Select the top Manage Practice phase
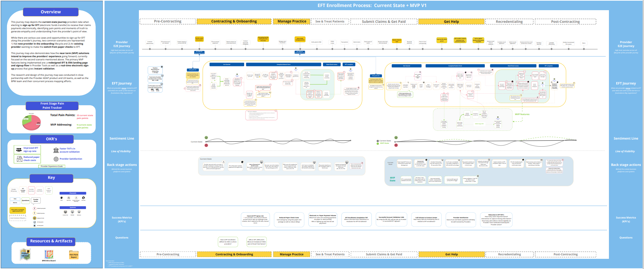The image size is (644, 269). [292, 21]
